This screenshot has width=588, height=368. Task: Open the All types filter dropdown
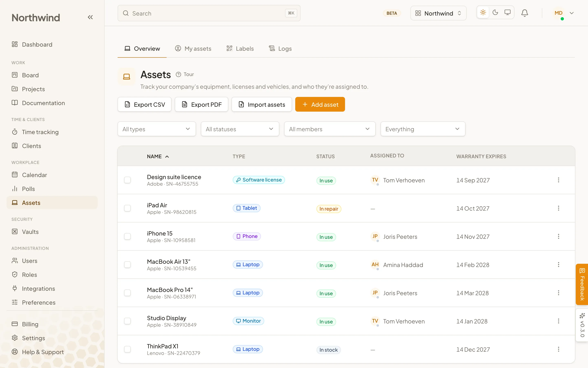[x=157, y=129]
